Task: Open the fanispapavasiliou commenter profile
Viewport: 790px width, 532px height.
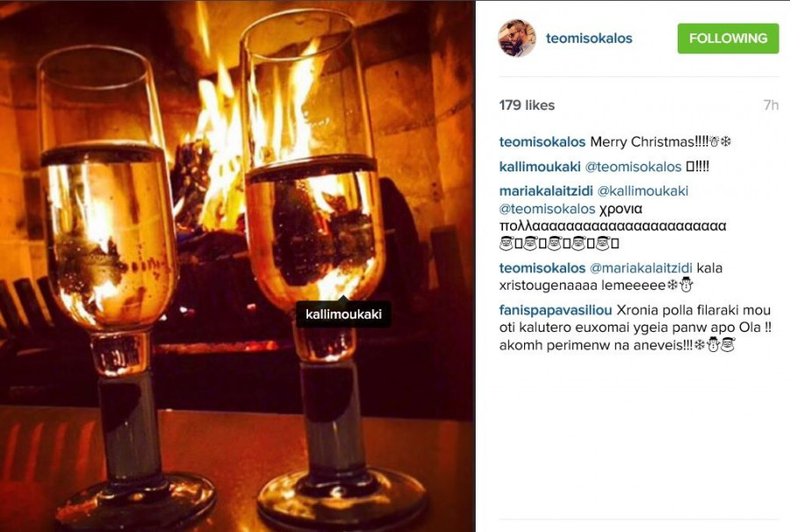Action: click(556, 309)
